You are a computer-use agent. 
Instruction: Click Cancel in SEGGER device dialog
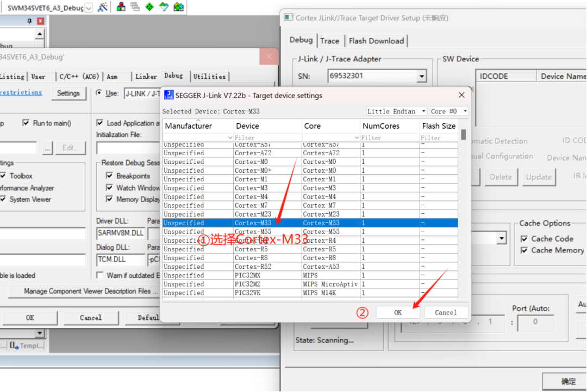tap(446, 312)
